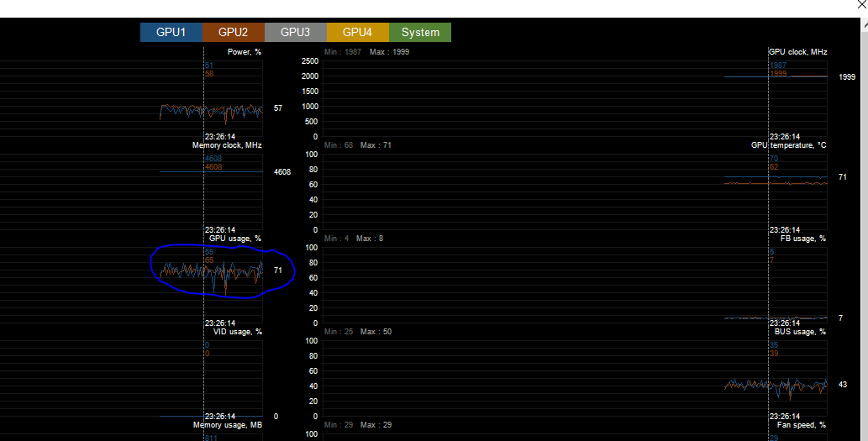The width and height of the screenshot is (868, 441).
Task: Click the 23:26:14 timestamp under Power graph
Action: pos(220,137)
